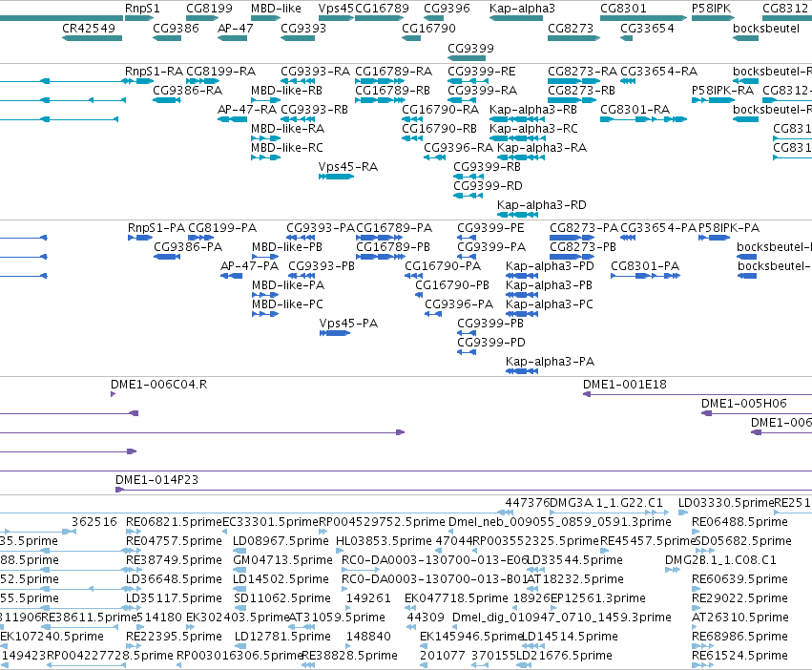Select protein CG9399-PD label
812x670 pixels.
(x=491, y=343)
